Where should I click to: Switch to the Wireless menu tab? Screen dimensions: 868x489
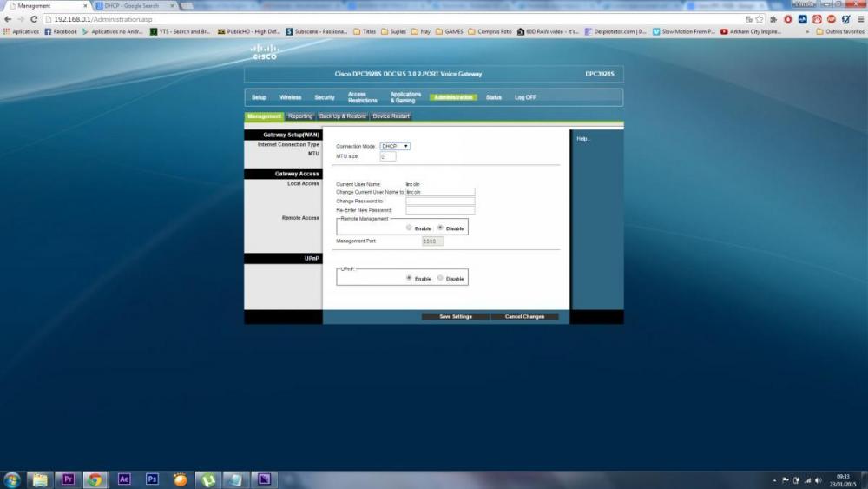(x=290, y=97)
